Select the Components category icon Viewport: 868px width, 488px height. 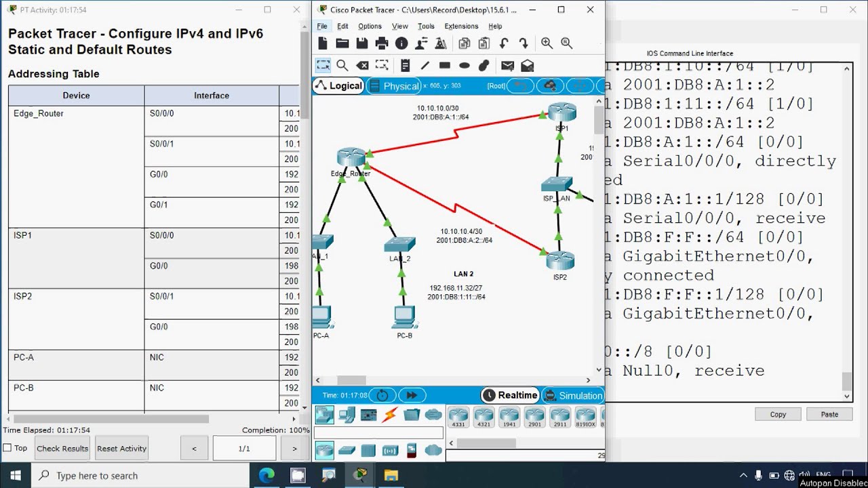pos(368,414)
